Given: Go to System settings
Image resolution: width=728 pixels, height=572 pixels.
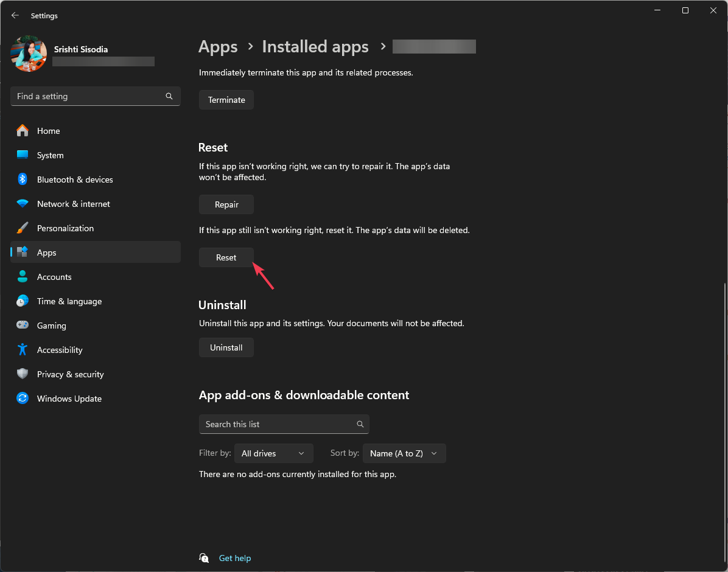Looking at the screenshot, I should pyautogui.click(x=95, y=155).
